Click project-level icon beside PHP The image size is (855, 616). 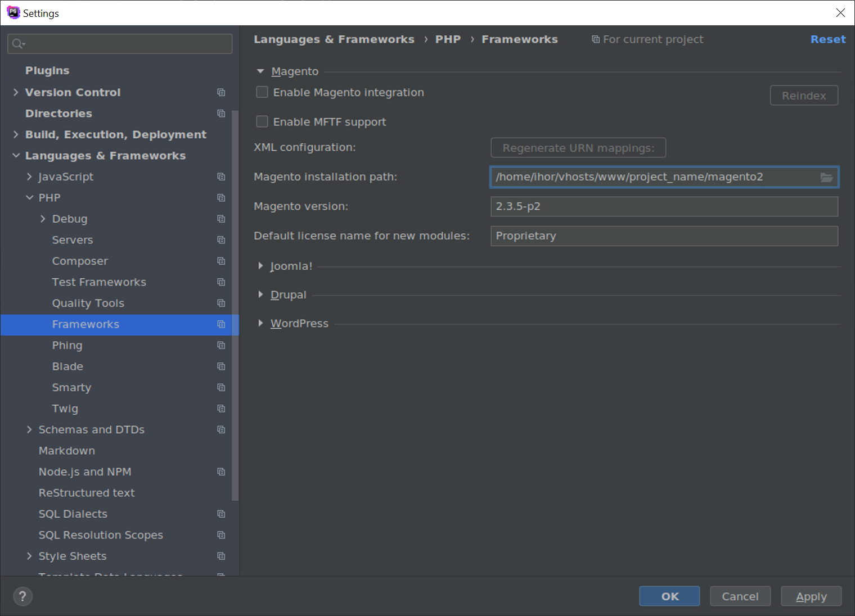click(x=221, y=198)
